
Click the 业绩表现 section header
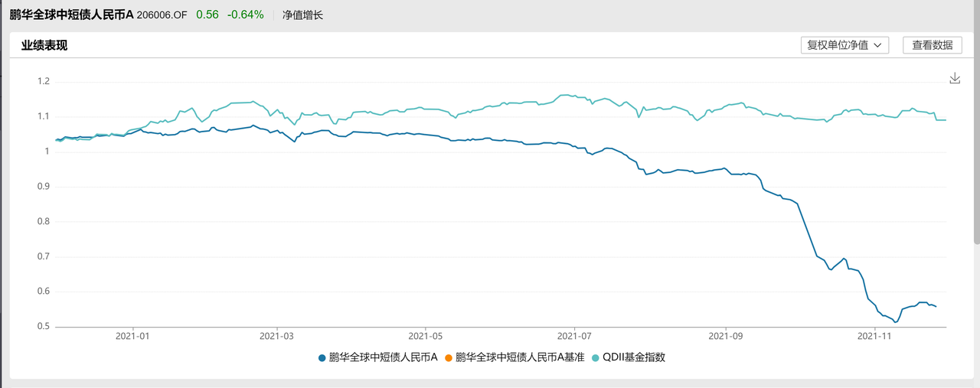pyautogui.click(x=44, y=45)
